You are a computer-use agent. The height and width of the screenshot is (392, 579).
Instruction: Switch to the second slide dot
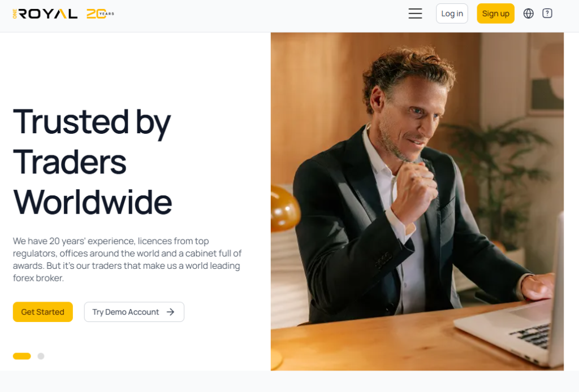pos(41,356)
